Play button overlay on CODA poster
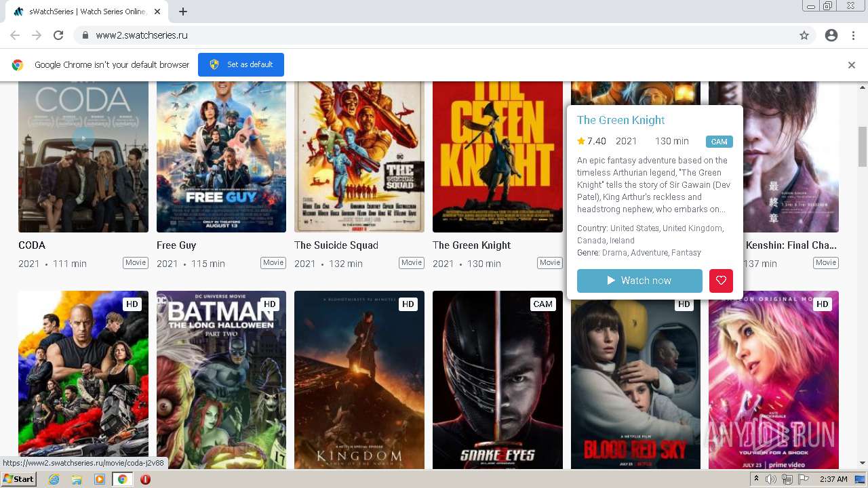Image resolution: width=868 pixels, height=488 pixels. (83, 138)
